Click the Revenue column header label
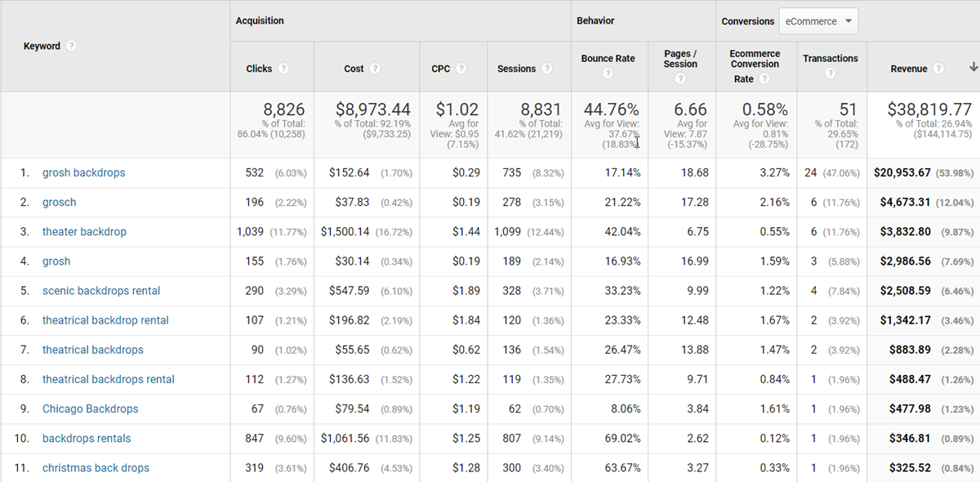Image resolution: width=980 pixels, height=482 pixels. point(909,69)
